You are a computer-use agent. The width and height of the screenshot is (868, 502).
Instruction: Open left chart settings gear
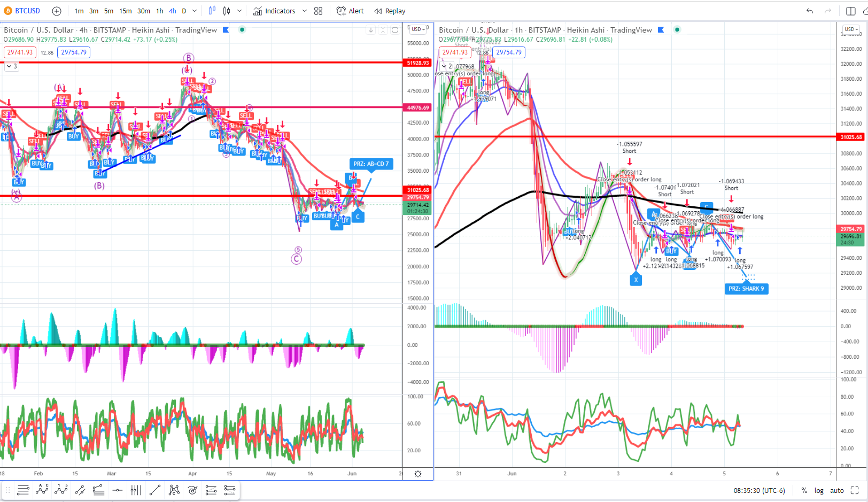418,474
